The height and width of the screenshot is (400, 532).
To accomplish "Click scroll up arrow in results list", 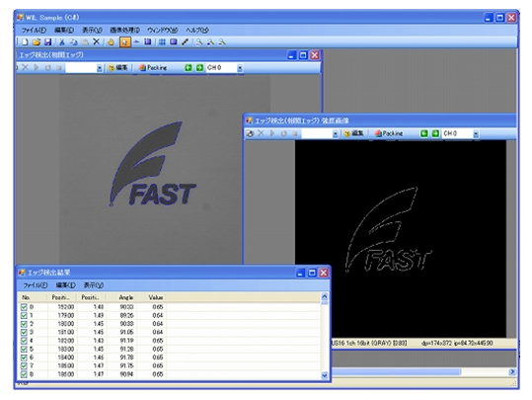I will 325,296.
